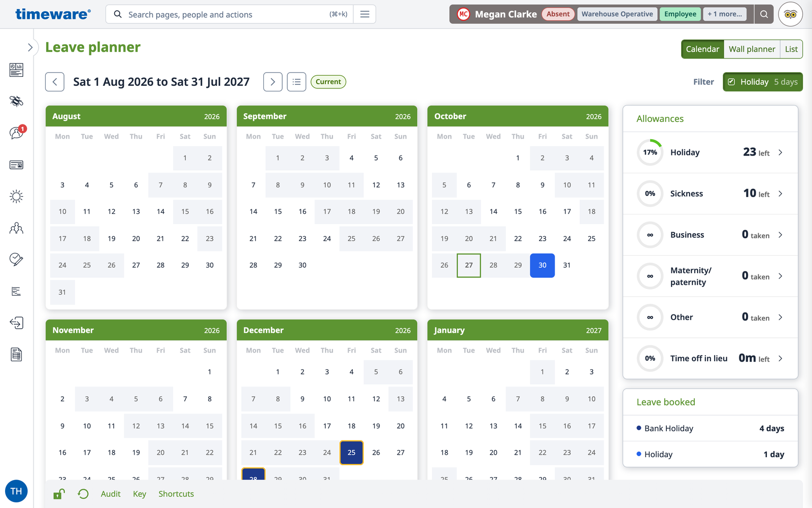Viewport: 812px width, 508px height.
Task: Select 27 October 2026 outlined day
Action: point(469,265)
